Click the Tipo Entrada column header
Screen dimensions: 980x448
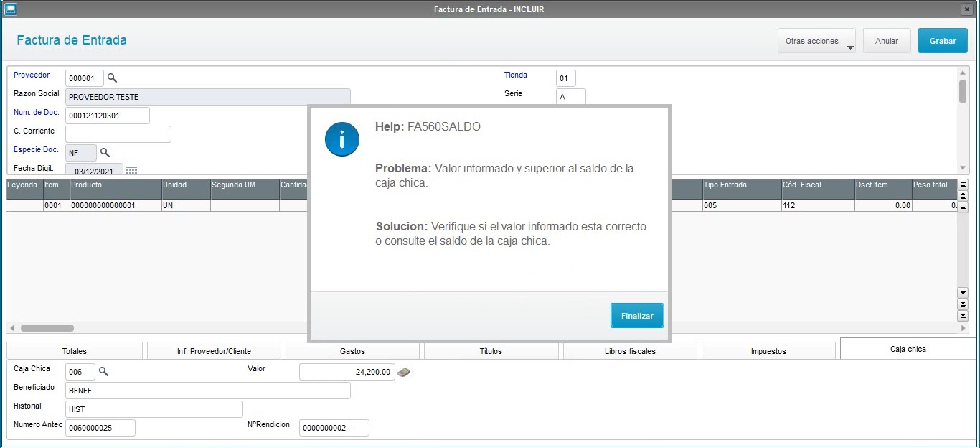tap(742, 189)
